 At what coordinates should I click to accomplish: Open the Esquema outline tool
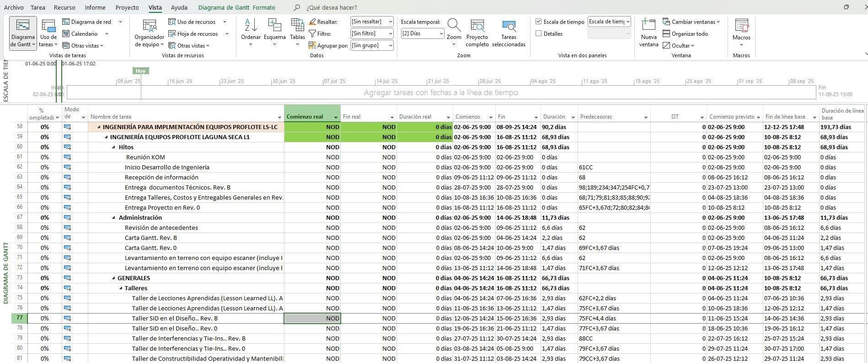274,27
